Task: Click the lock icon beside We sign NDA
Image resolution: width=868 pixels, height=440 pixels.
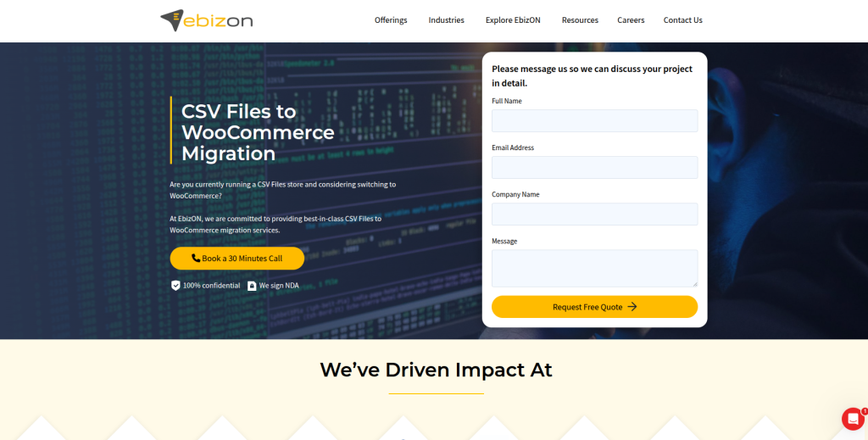Action: point(252,286)
